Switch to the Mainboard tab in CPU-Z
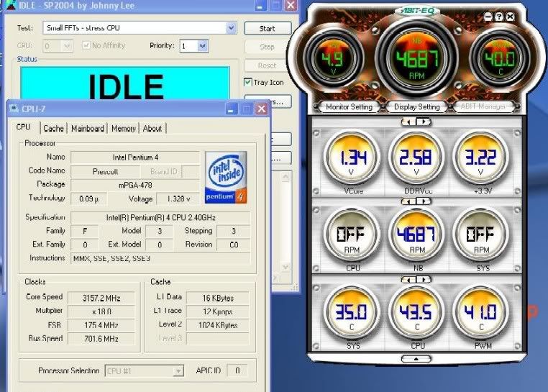The height and width of the screenshot is (392, 548). [87, 128]
